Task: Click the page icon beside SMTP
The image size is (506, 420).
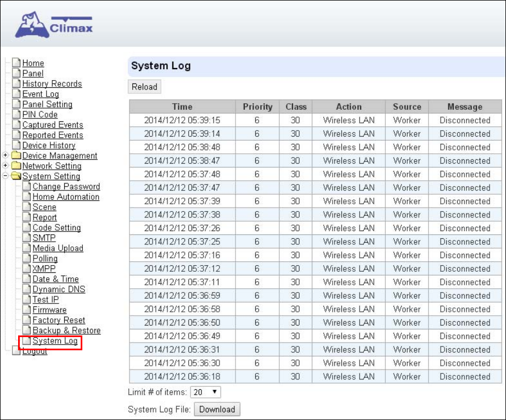Action: pyautogui.click(x=27, y=238)
